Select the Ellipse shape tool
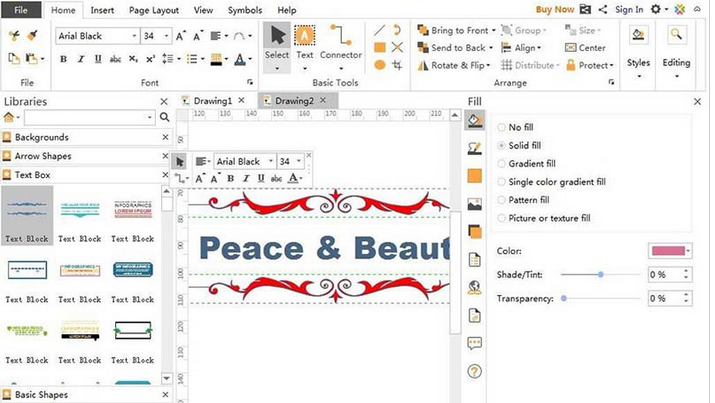 click(x=379, y=65)
